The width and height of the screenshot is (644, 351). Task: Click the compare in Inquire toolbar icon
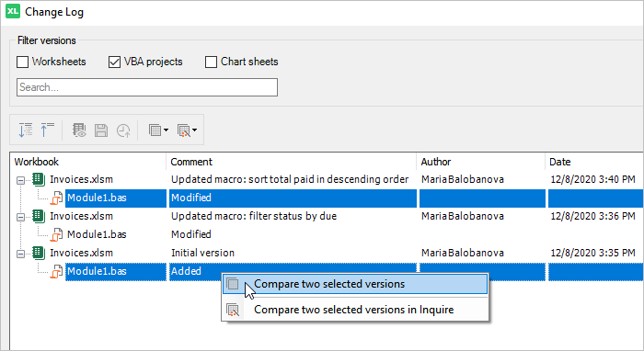[x=184, y=130]
